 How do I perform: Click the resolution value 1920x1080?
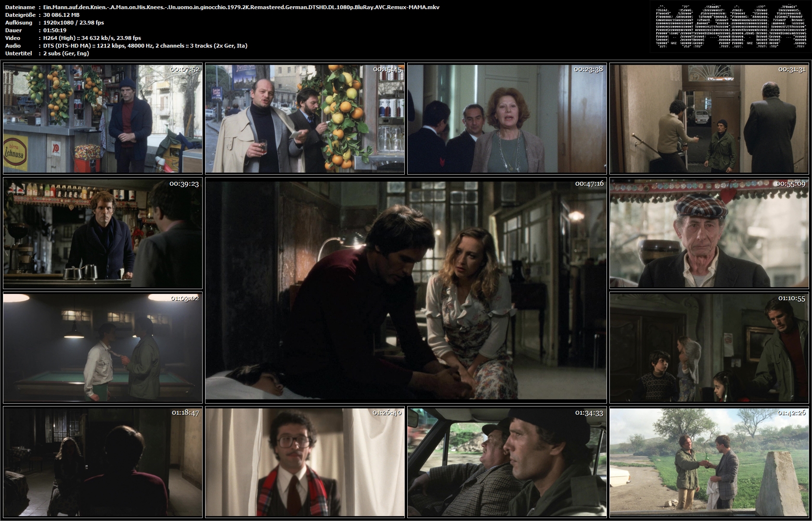(60, 23)
